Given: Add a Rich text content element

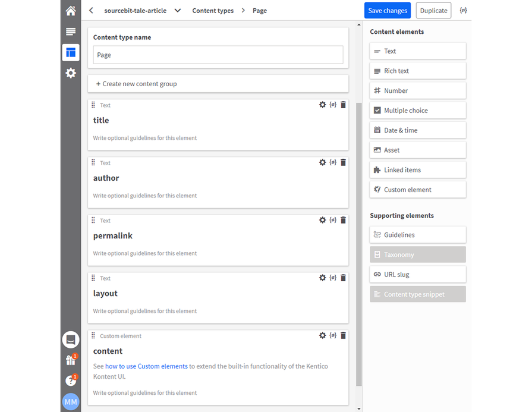Looking at the screenshot, I should [417, 71].
